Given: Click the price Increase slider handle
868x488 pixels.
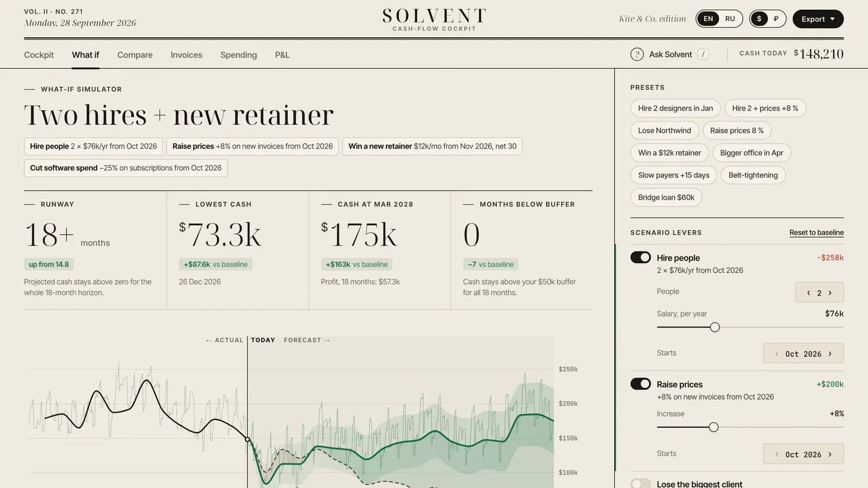Looking at the screenshot, I should [714, 427].
